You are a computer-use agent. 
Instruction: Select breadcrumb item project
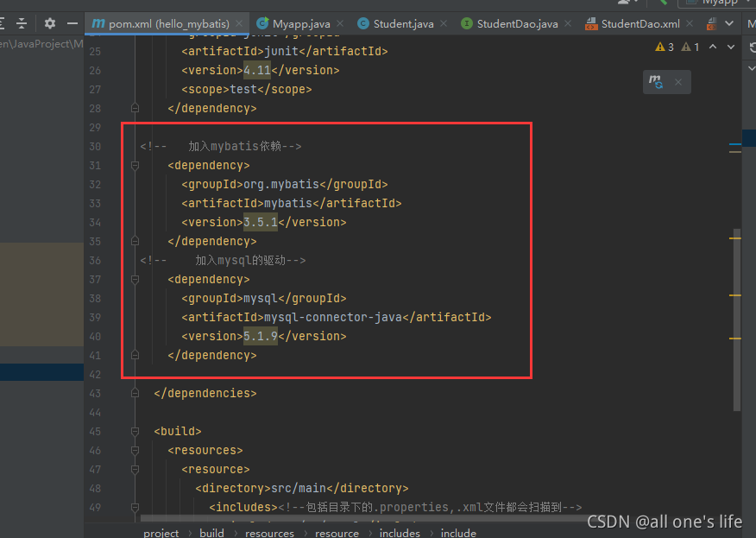click(161, 533)
